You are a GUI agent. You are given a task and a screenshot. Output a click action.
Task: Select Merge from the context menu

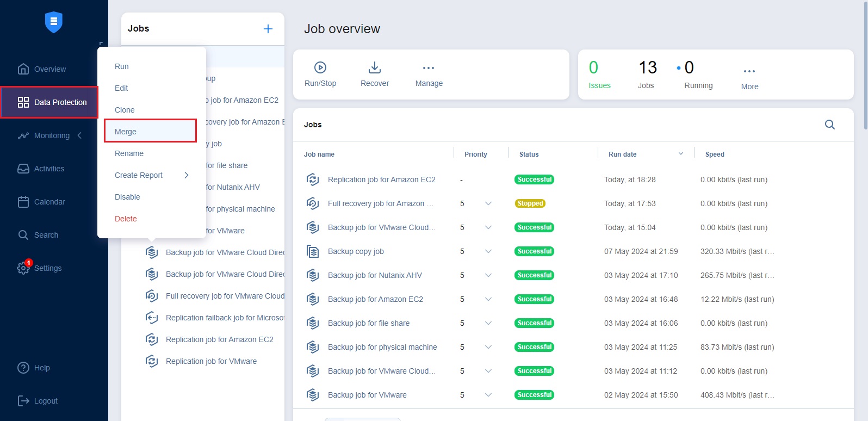coord(126,132)
